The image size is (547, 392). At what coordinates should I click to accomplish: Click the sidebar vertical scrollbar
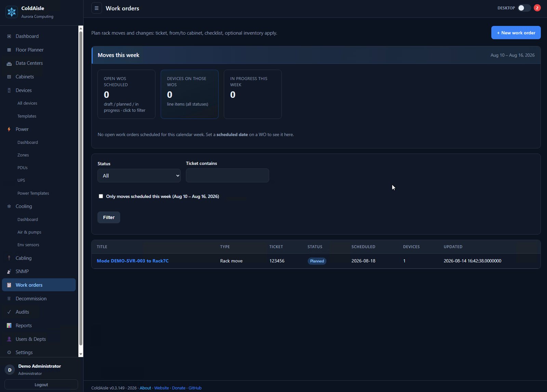click(81, 188)
